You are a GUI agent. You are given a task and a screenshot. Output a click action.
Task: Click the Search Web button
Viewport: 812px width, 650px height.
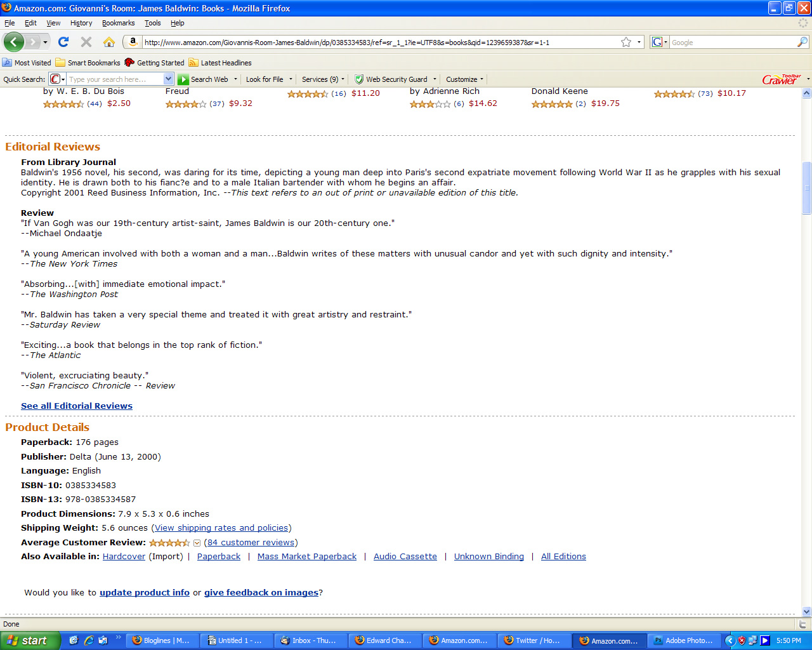point(203,79)
